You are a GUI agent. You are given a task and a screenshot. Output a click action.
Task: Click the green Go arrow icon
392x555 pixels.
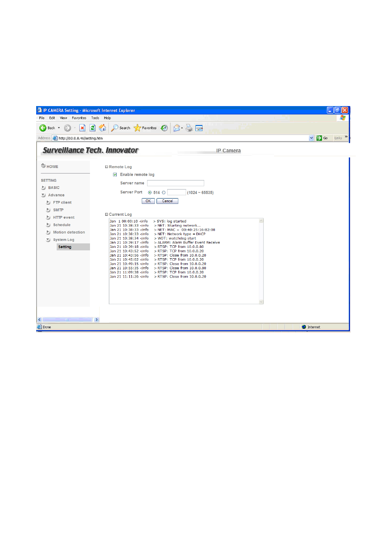319,138
